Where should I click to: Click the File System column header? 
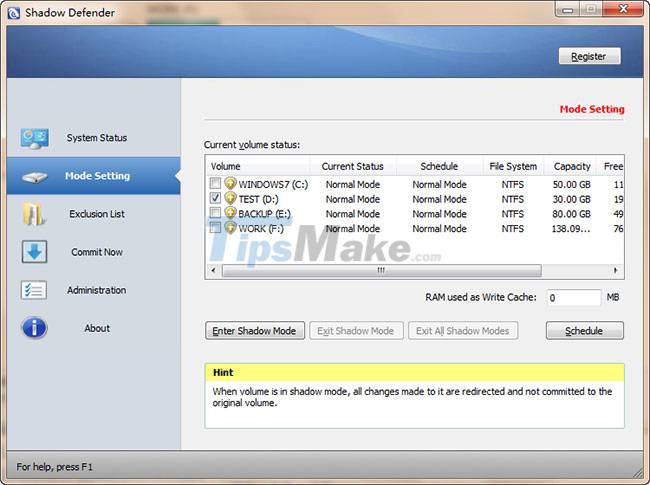point(513,166)
